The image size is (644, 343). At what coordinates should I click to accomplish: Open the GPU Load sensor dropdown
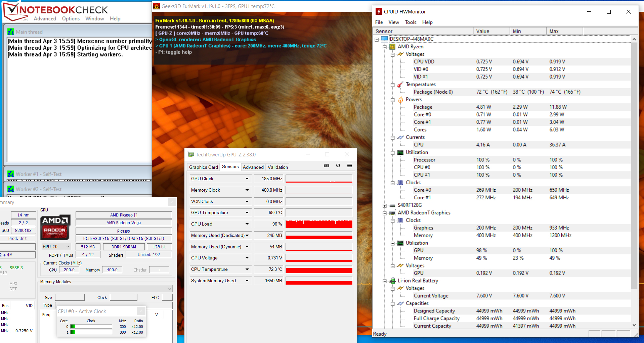pos(247,224)
